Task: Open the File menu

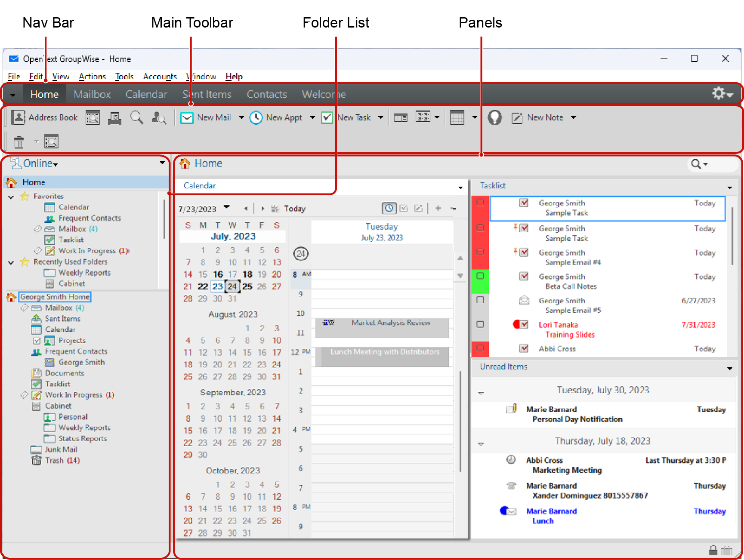Action: tap(14, 76)
